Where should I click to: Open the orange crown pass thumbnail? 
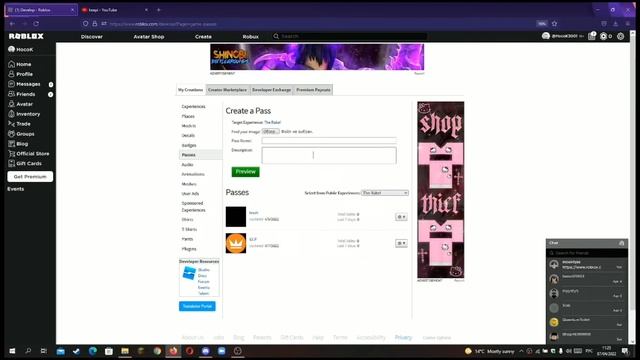pos(236,243)
